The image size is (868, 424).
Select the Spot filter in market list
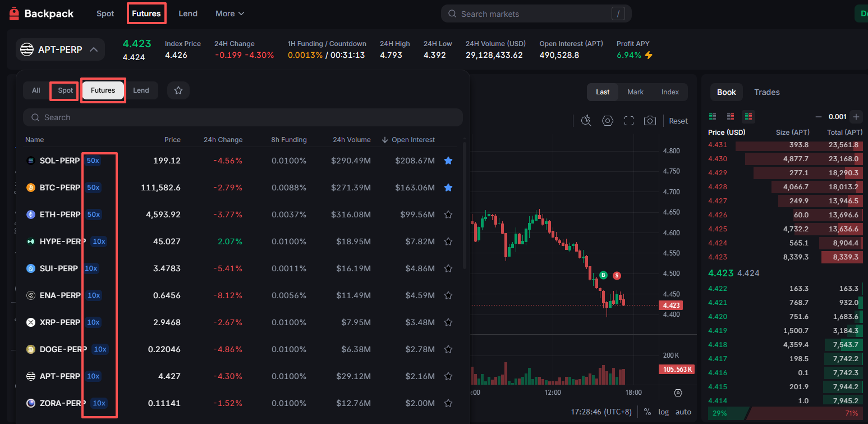click(x=65, y=90)
